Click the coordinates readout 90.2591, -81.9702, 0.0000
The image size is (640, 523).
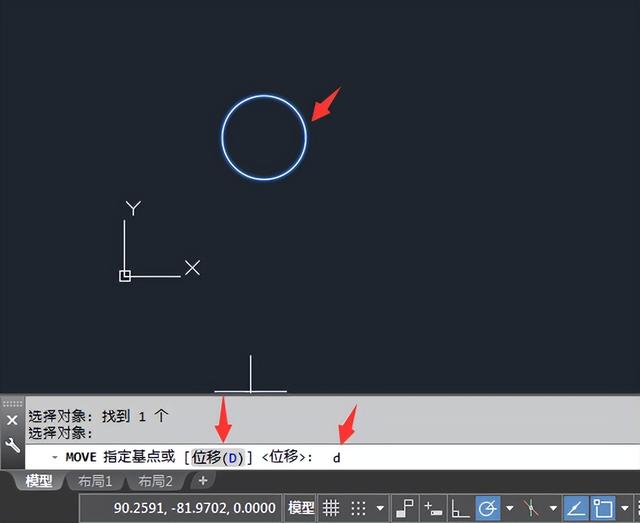(x=195, y=508)
